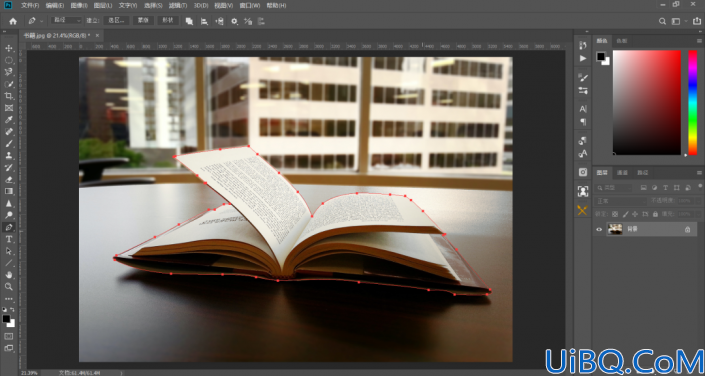Viewport: 705px width, 376px height.
Task: Click the 选区... button in options bar
Action: 116,21
